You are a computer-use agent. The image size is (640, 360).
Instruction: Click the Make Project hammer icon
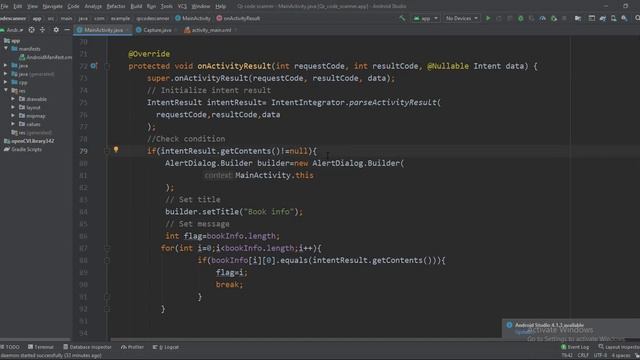coord(402,18)
